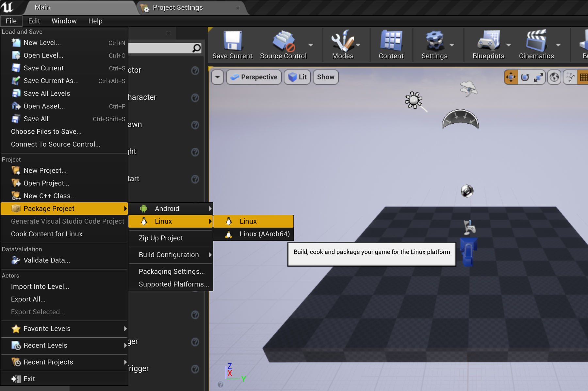
Task: Select the highlighted Linux packaging target
Action: click(x=253, y=221)
